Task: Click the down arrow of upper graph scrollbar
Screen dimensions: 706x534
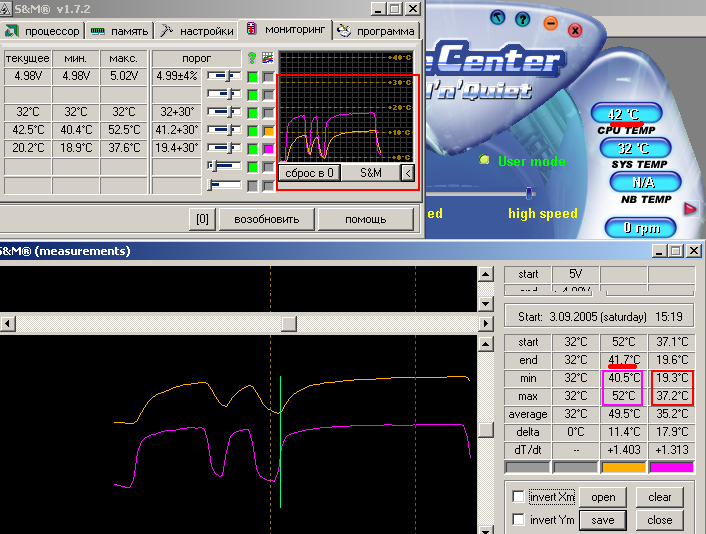Action: click(x=485, y=303)
